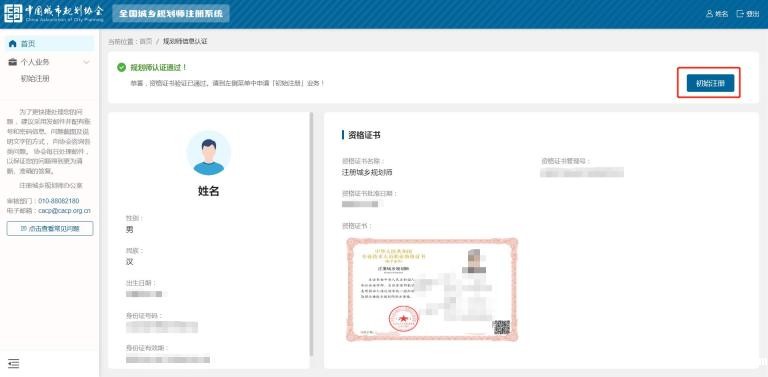The width and height of the screenshot is (768, 377).
Task: Collapse the sidebar using bottom-left menu icon
Action: (14, 363)
